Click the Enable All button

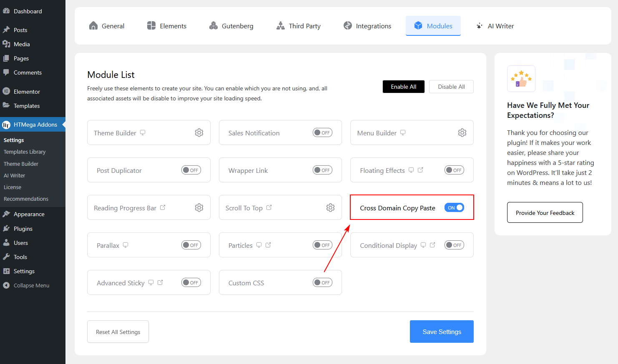(x=403, y=86)
